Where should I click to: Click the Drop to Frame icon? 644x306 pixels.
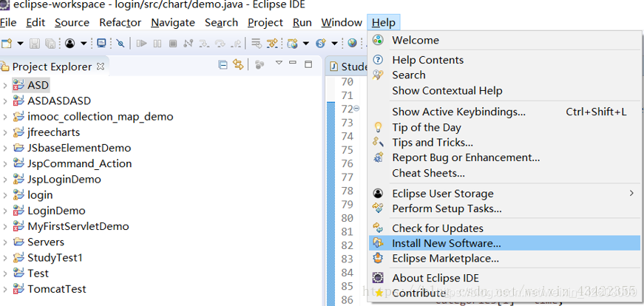[x=257, y=43]
